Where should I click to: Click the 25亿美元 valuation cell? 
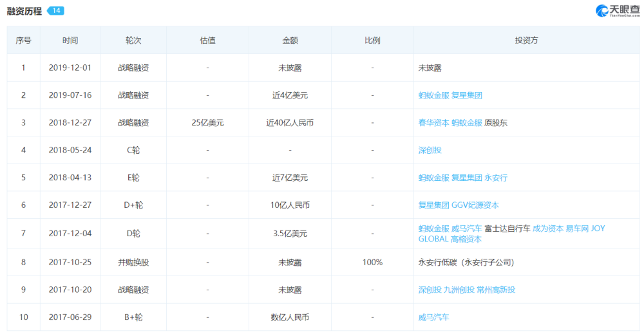tap(208, 123)
